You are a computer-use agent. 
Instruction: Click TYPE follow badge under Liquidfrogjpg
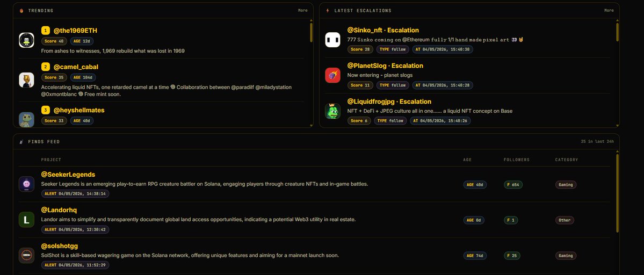pos(390,121)
